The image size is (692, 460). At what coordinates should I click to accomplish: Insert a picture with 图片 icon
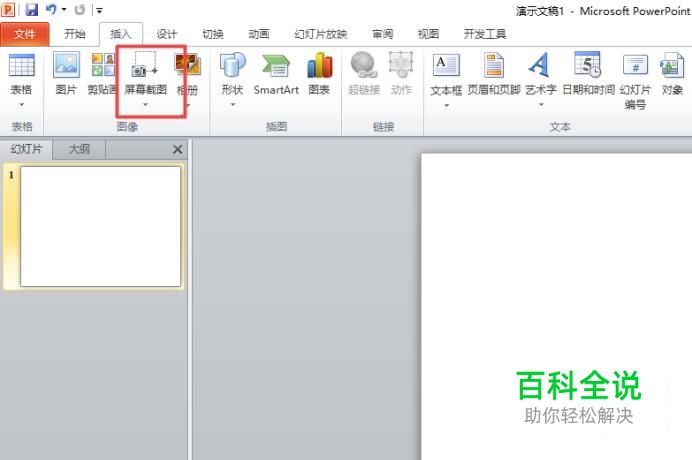pos(66,65)
